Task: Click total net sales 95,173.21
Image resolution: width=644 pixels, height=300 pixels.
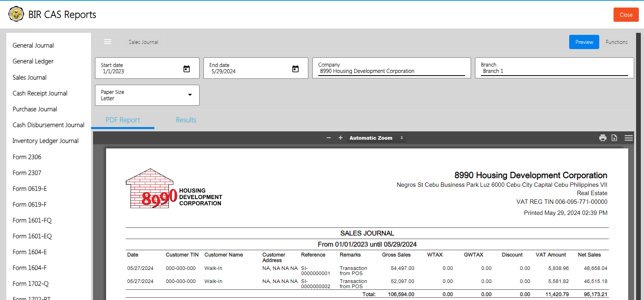Action: tap(596, 294)
